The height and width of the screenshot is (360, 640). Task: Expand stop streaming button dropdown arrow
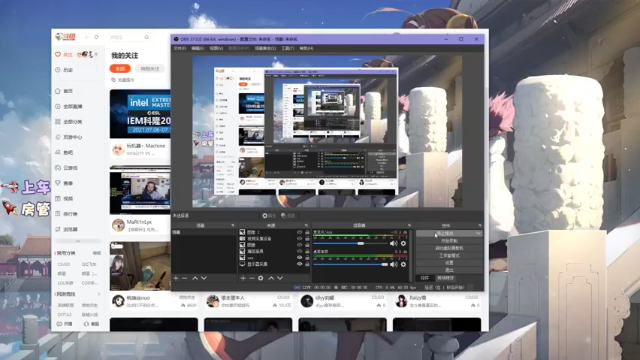(478, 233)
